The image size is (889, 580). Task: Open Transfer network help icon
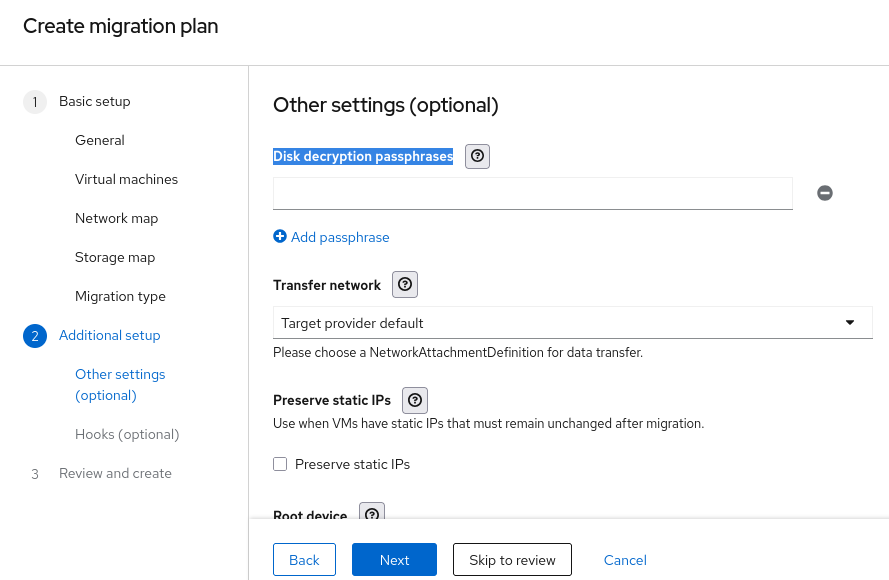tap(405, 285)
